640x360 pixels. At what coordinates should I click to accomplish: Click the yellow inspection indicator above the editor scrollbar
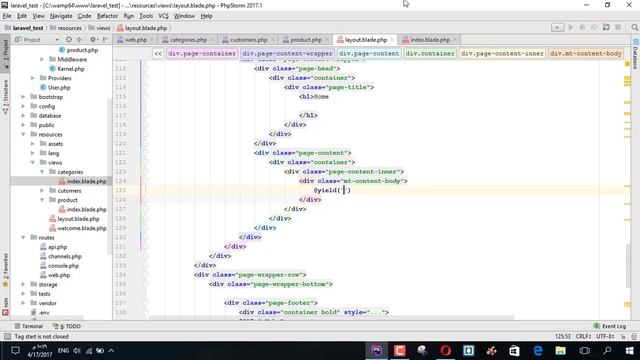627,64
